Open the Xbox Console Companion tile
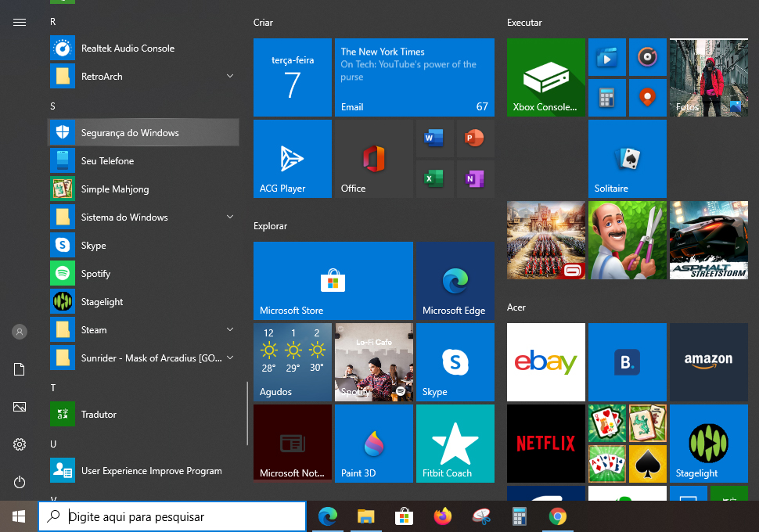This screenshot has height=532, width=759. coord(546,77)
